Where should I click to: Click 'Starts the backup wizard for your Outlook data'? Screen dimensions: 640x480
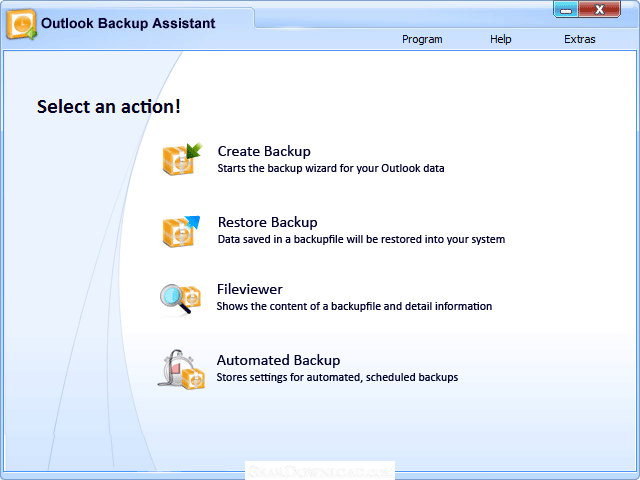click(331, 168)
